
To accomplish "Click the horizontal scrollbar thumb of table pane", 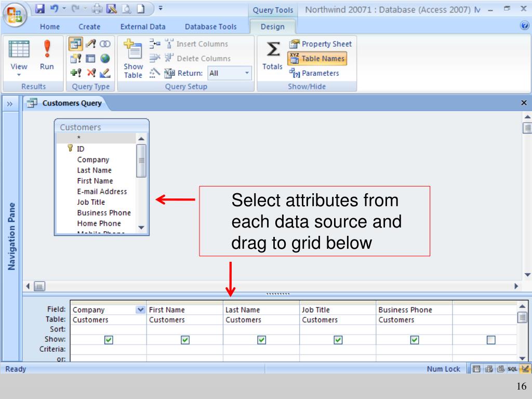I will 39,287.
